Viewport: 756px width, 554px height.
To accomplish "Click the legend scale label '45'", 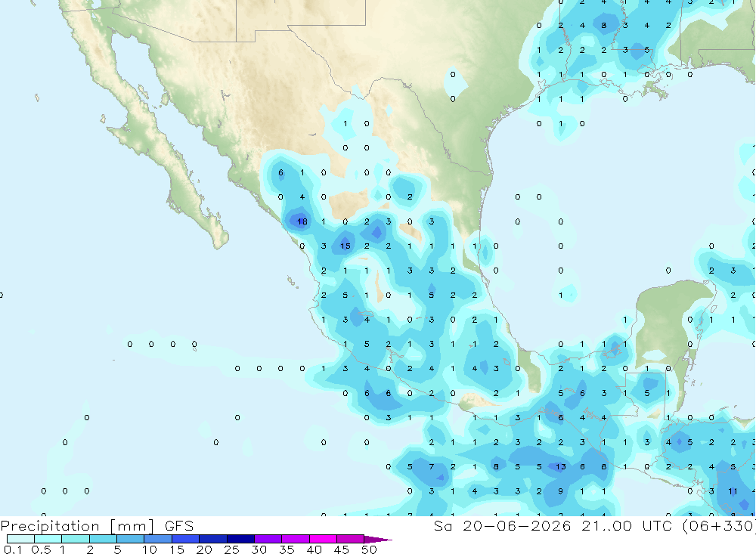I will 342,549.
